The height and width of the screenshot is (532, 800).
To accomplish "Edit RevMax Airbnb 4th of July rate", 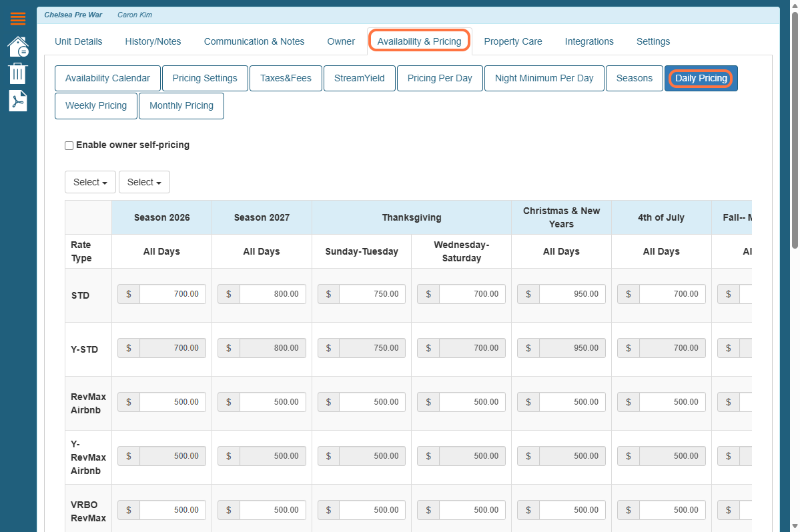I will [673, 402].
